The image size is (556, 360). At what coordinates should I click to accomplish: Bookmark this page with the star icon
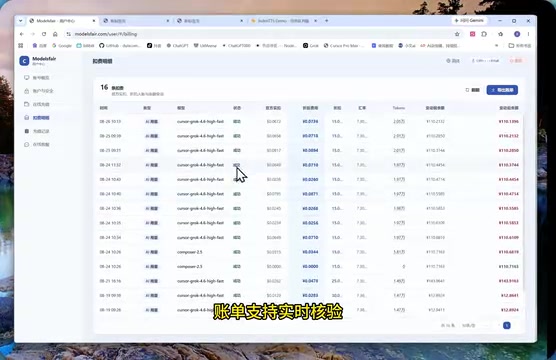(x=457, y=34)
